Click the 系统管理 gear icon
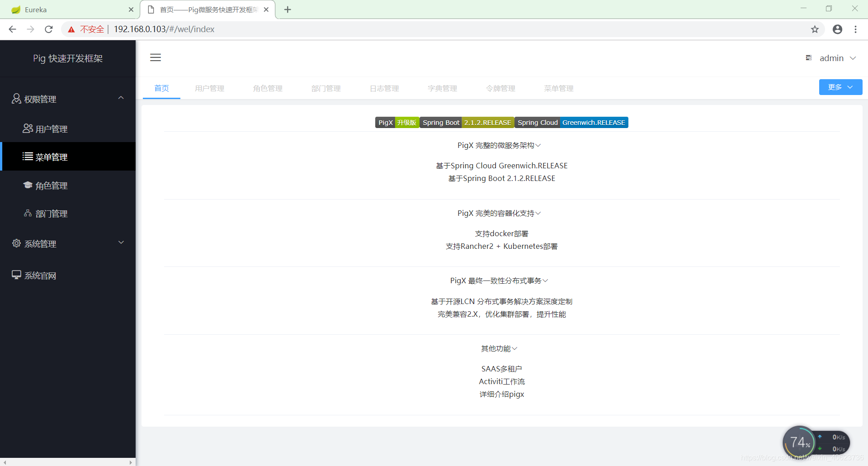The height and width of the screenshot is (466, 868). 16,243
